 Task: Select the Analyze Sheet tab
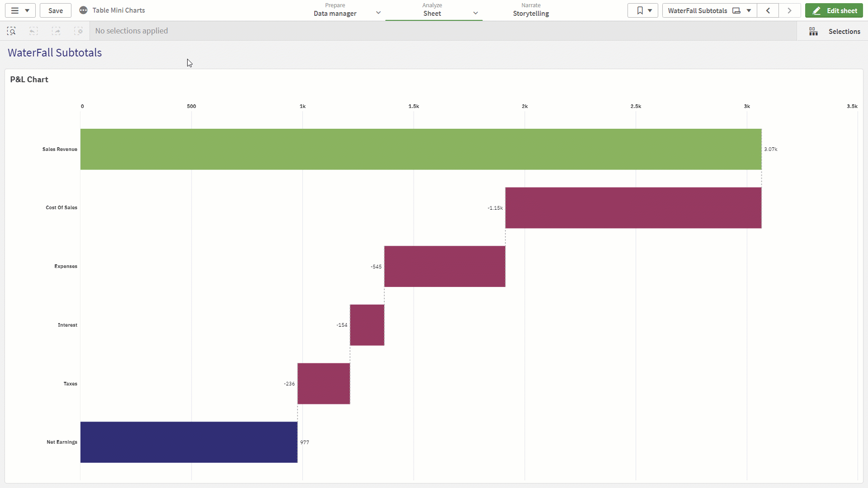coord(432,10)
